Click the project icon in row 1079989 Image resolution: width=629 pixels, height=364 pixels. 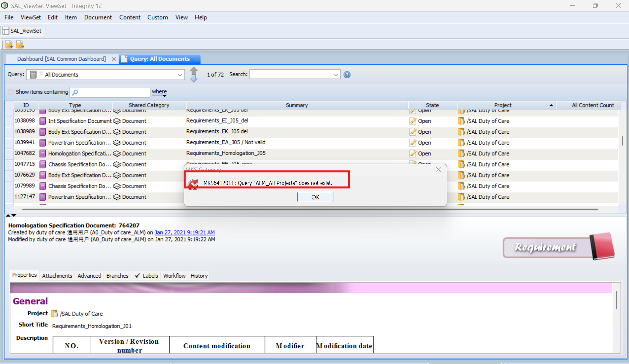(x=461, y=186)
